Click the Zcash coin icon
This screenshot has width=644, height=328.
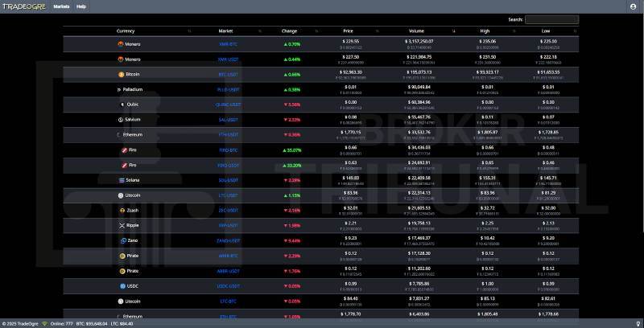122,211
